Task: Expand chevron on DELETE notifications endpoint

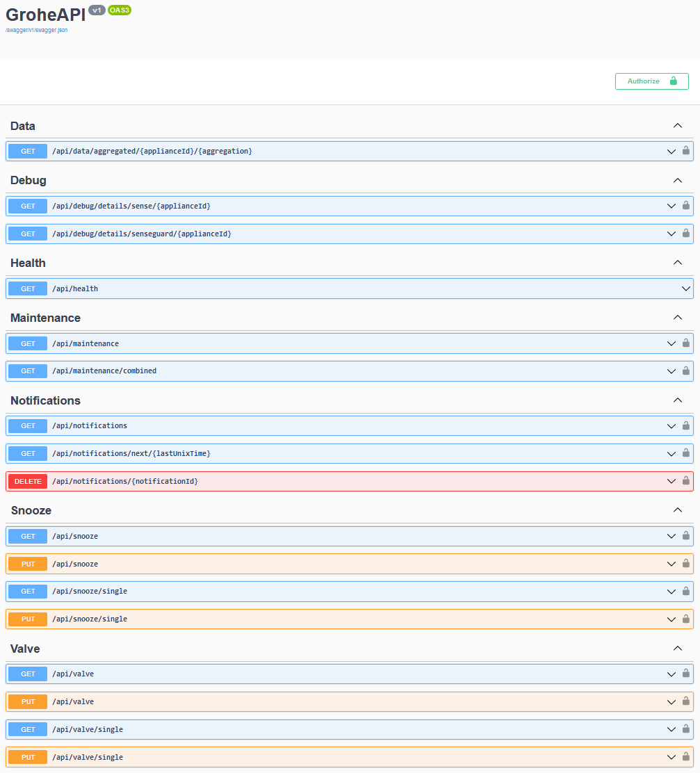Action: tap(671, 481)
